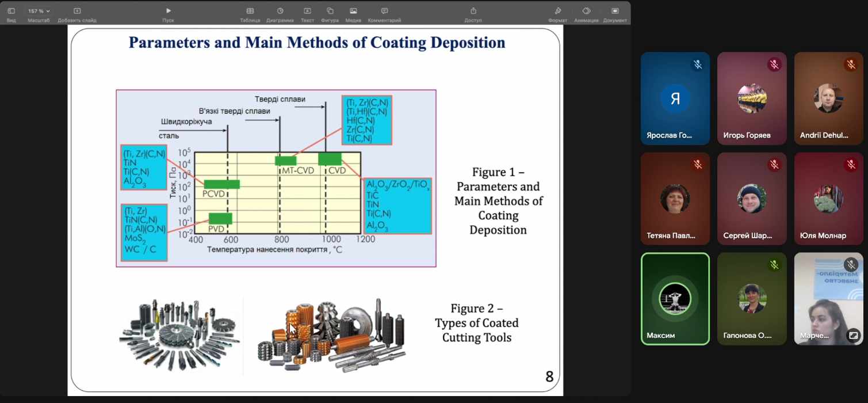
Task: Start the slideshow with the Пуск play button
Action: pos(168,11)
